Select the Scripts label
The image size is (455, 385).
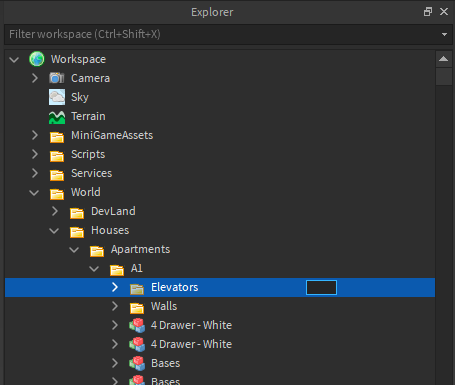click(x=88, y=154)
